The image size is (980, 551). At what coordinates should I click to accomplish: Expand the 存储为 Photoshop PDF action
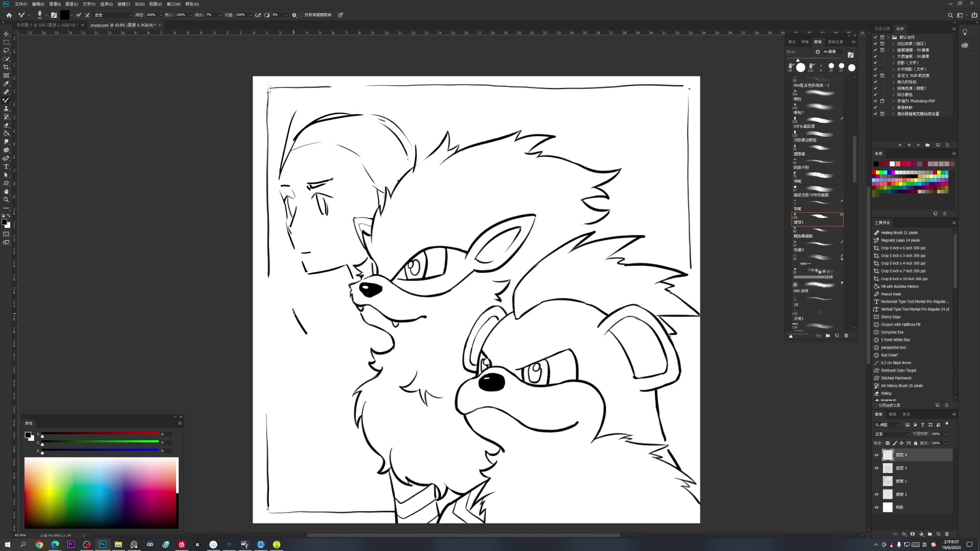[x=893, y=101]
